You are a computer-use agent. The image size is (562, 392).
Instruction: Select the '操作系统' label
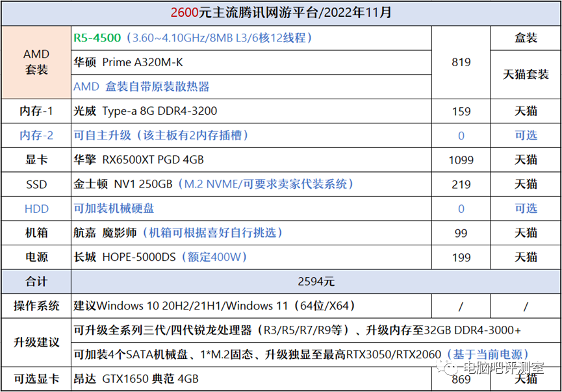point(36,306)
